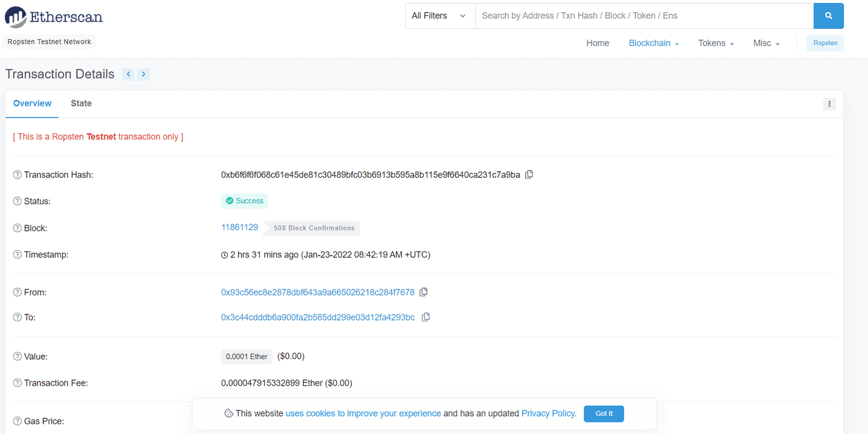
Task: Click the transaction hash text
Action: (371, 175)
